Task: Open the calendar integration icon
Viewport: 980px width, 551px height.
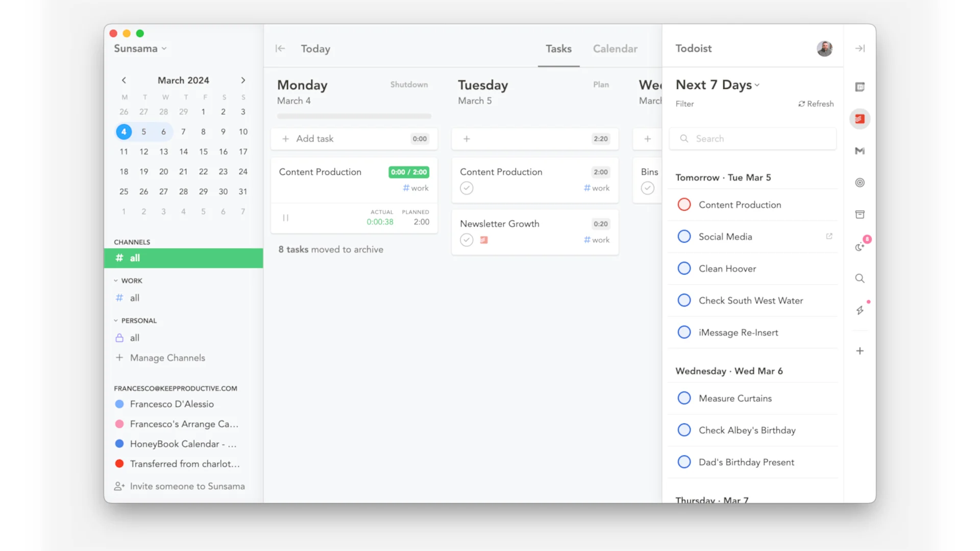Action: tap(860, 87)
